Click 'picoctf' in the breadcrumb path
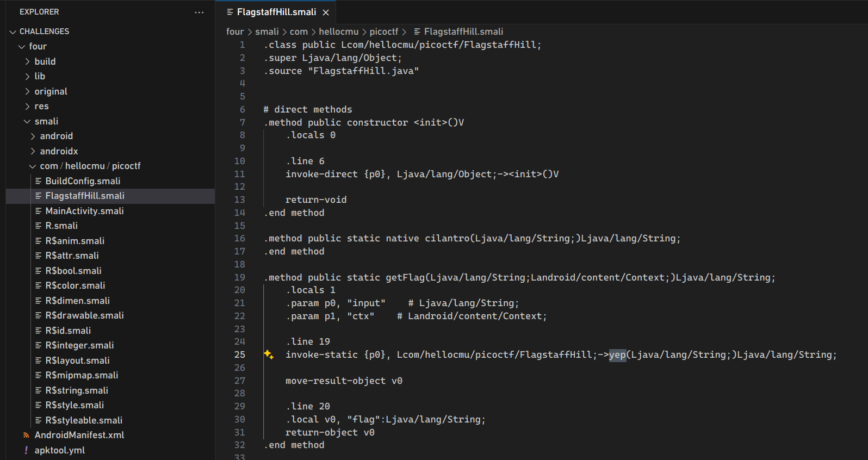Screen dimensions: 868x460 pos(384,32)
